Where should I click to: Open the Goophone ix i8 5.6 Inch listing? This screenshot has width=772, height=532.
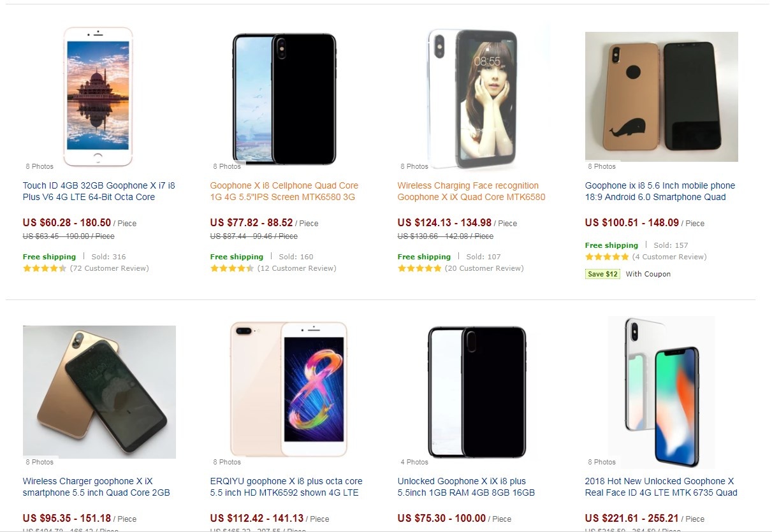point(660,191)
